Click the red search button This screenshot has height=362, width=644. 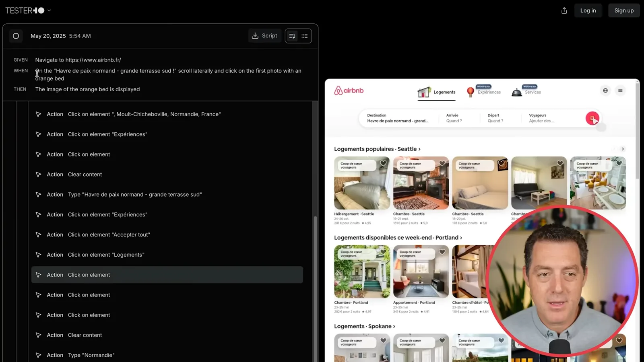pos(592,118)
